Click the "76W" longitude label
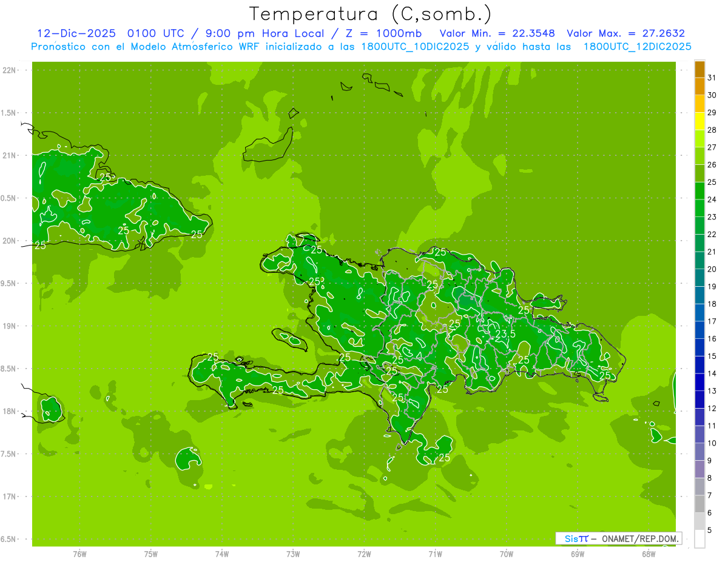This screenshot has height=562, width=728. pos(79,554)
